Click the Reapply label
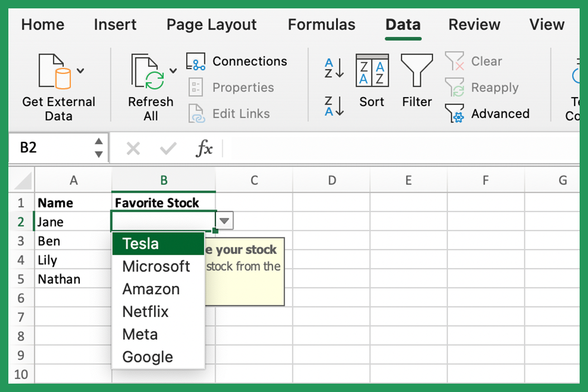The height and width of the screenshot is (392, 588). tap(495, 88)
